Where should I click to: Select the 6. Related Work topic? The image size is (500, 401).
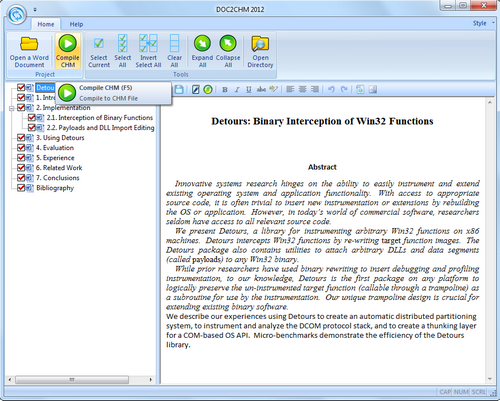coord(59,167)
